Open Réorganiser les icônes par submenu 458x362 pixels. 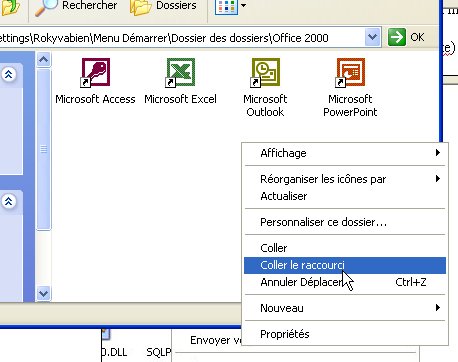click(345, 179)
